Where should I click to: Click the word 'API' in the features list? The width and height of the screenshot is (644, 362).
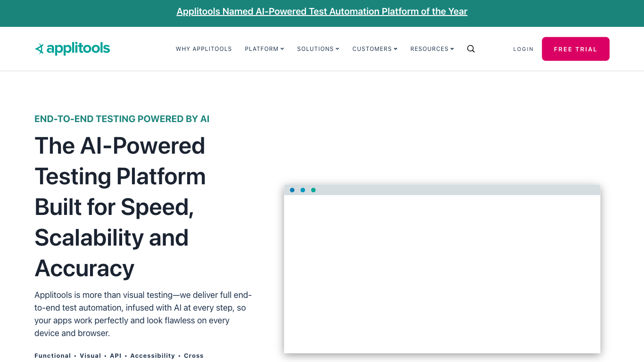pyautogui.click(x=116, y=356)
